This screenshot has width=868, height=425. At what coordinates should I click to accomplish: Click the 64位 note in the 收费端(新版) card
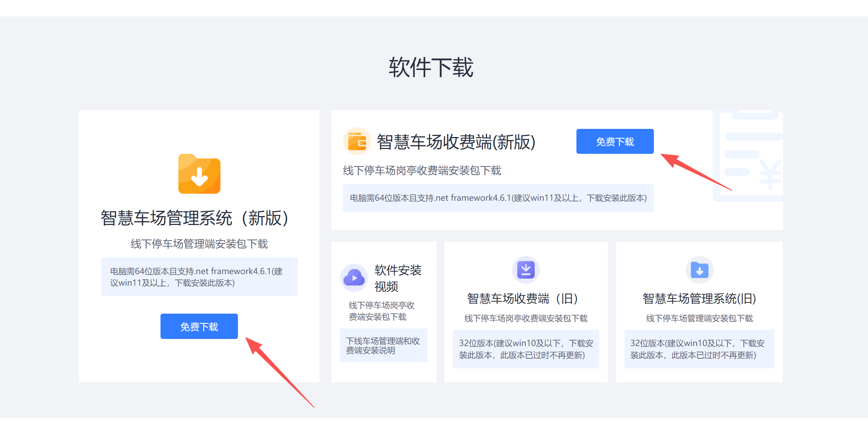(x=498, y=198)
